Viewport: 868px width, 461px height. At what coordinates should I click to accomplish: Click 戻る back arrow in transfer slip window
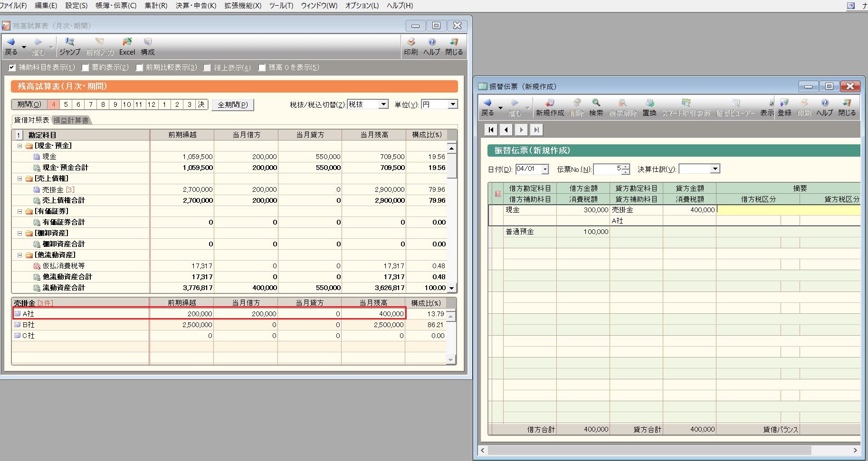(x=487, y=107)
